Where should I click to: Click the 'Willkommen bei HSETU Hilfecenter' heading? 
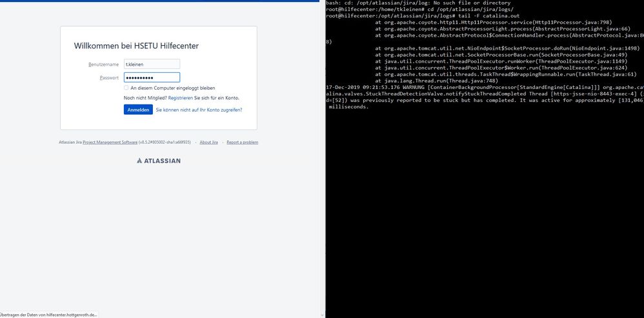(136, 46)
